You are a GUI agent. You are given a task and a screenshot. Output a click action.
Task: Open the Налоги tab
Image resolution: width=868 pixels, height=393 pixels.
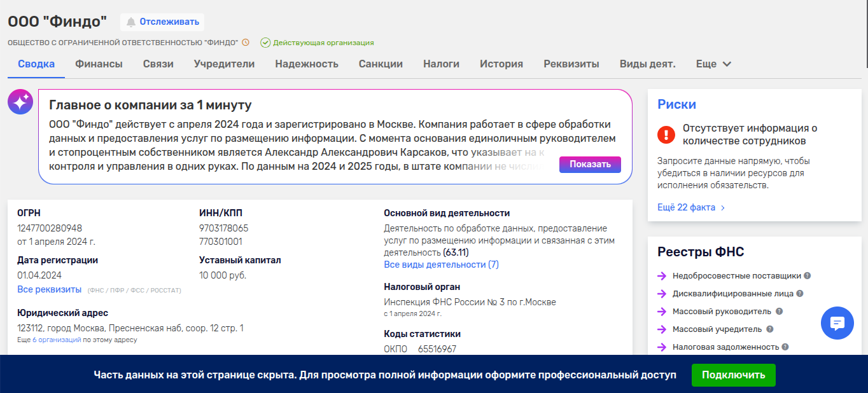442,64
